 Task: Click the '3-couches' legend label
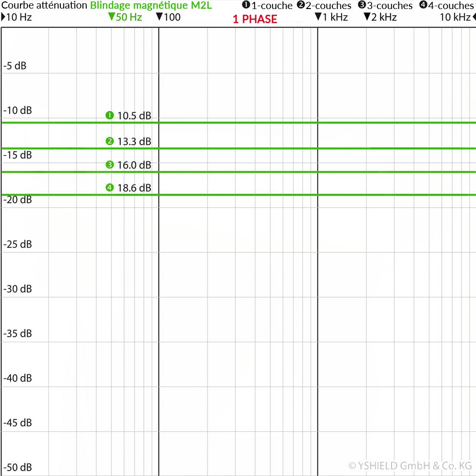tap(390, 6)
